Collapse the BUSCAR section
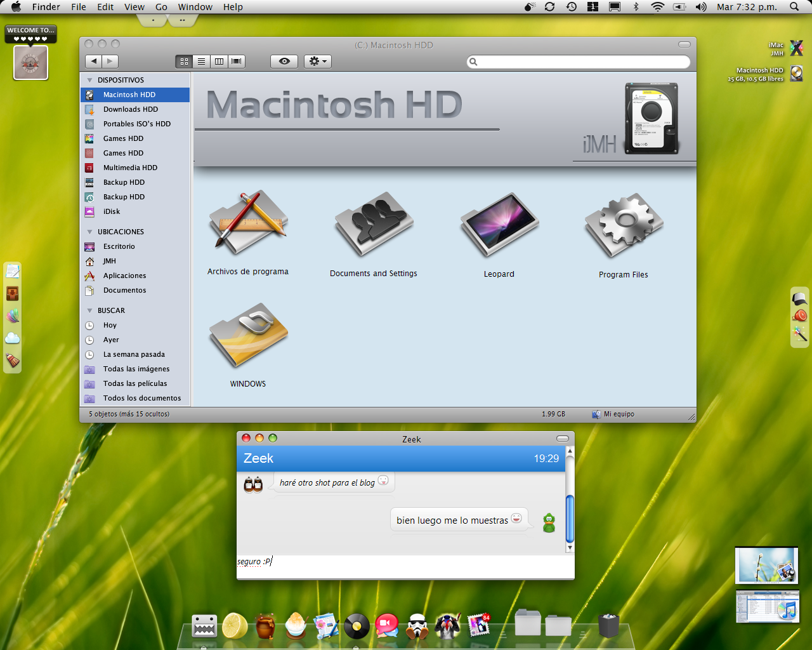Screen dimensions: 812x650 [90, 310]
